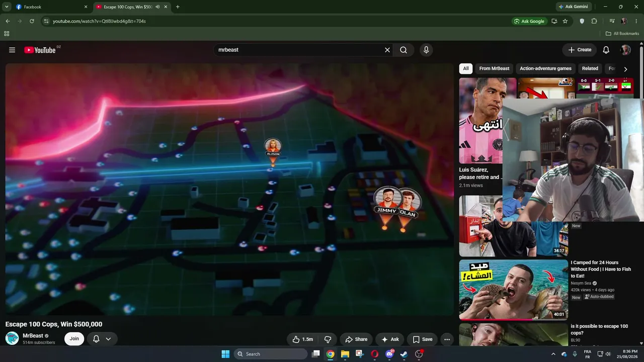Dislike the video
Screen dimensions: 644x362
[328, 339]
